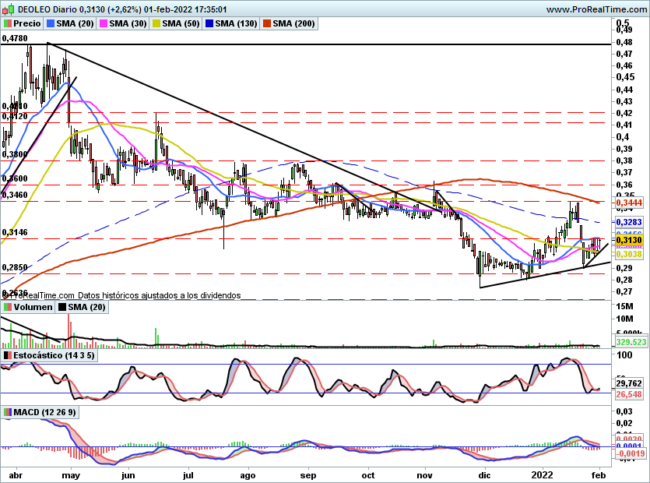Click the volume value label 329,523

629,342
